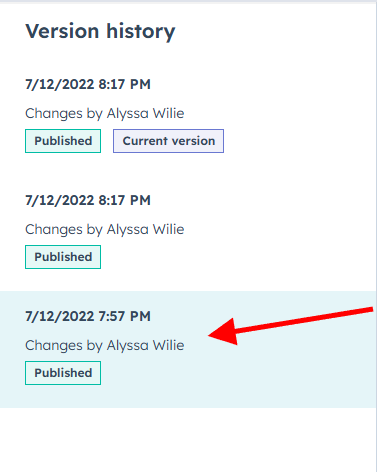377x472 pixels.
Task: Click Published badge in the 7:57 PM entry
Action: [x=63, y=373]
